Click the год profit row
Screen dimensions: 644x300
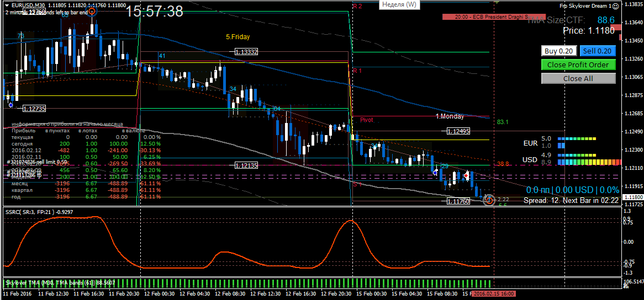click(x=86, y=197)
